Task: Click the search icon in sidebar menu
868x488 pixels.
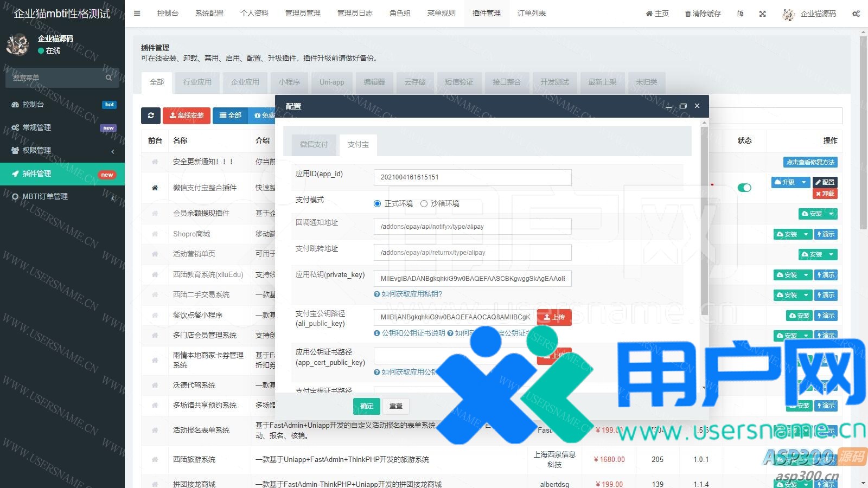Action: point(108,78)
